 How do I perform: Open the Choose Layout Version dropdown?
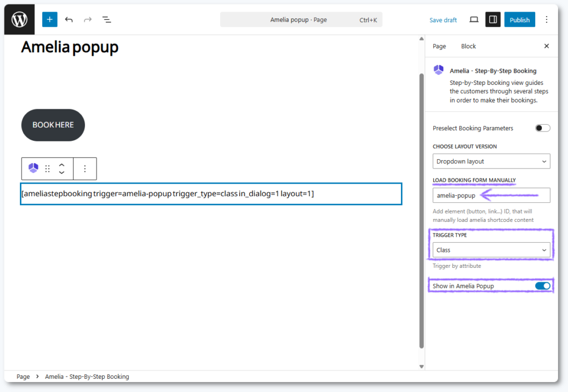pos(491,161)
